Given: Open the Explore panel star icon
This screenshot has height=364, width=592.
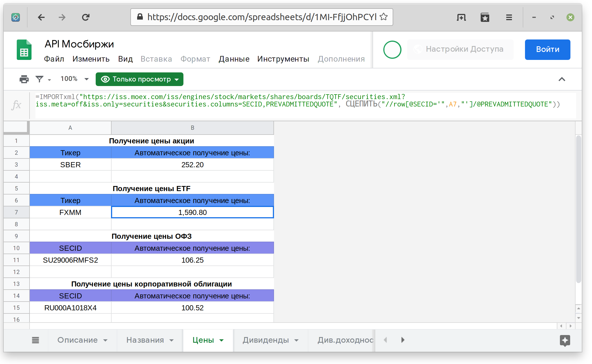Looking at the screenshot, I should pyautogui.click(x=565, y=340).
